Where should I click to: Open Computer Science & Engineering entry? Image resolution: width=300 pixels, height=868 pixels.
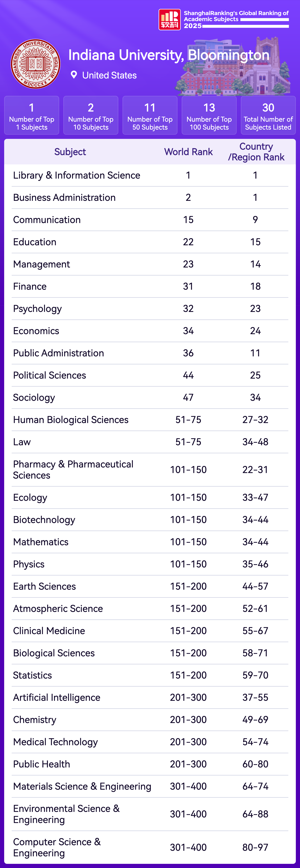[x=57, y=847]
